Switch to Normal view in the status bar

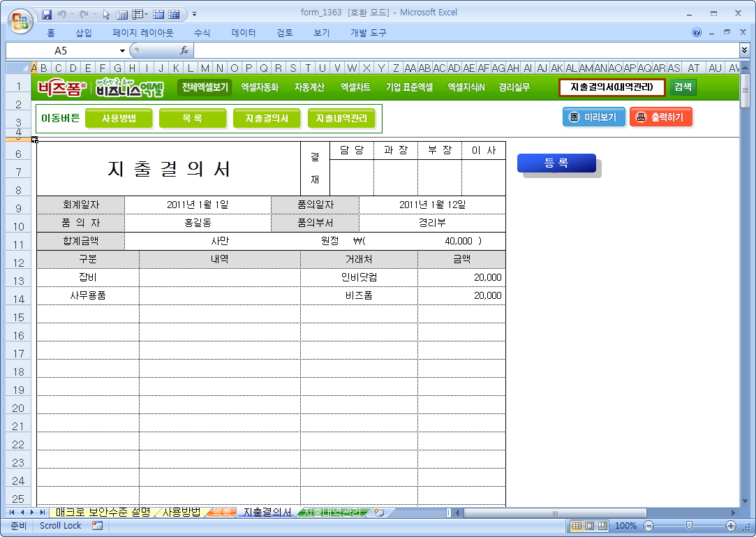click(577, 526)
